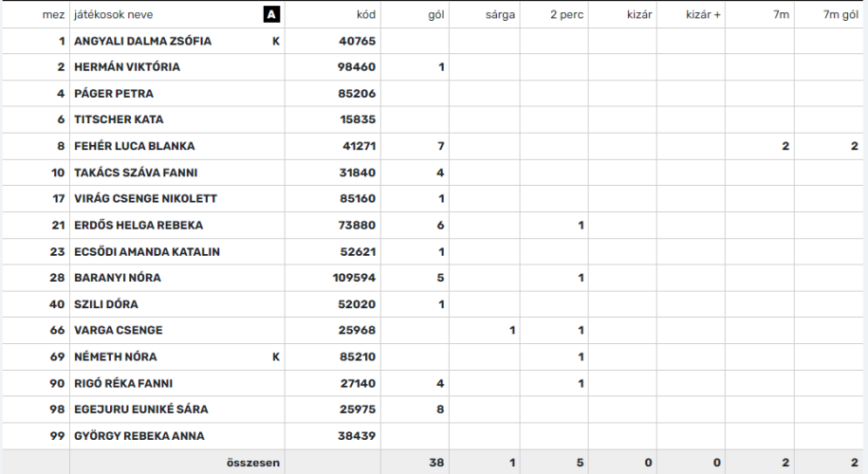Select player name Fehér Luca Blanka
Screen dimensions: 868x474
[135, 146]
